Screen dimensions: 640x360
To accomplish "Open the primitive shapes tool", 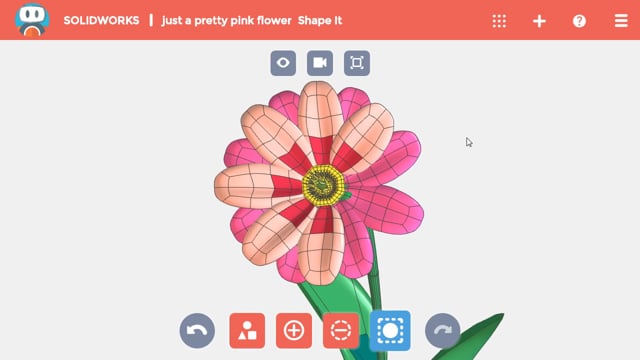I will [247, 331].
